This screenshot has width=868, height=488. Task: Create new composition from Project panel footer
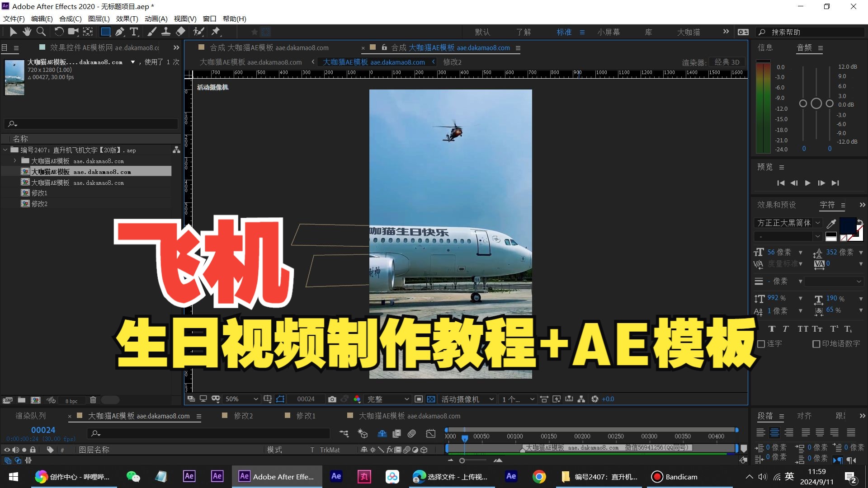[36, 400]
